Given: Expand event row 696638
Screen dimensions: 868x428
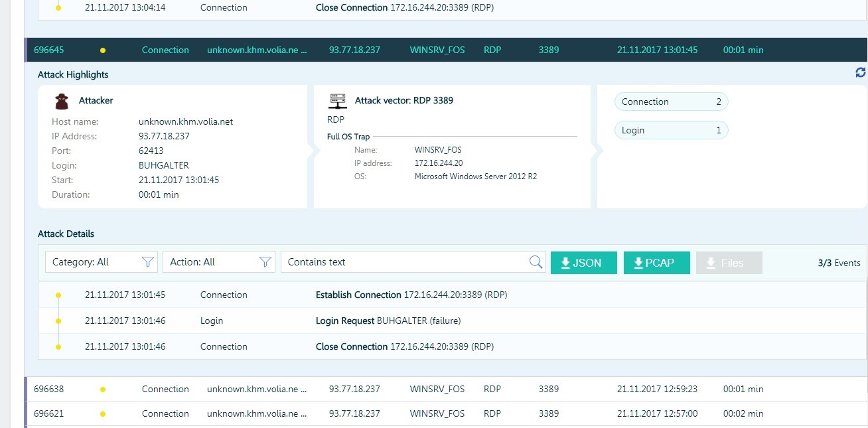Looking at the screenshot, I should [x=398, y=390].
